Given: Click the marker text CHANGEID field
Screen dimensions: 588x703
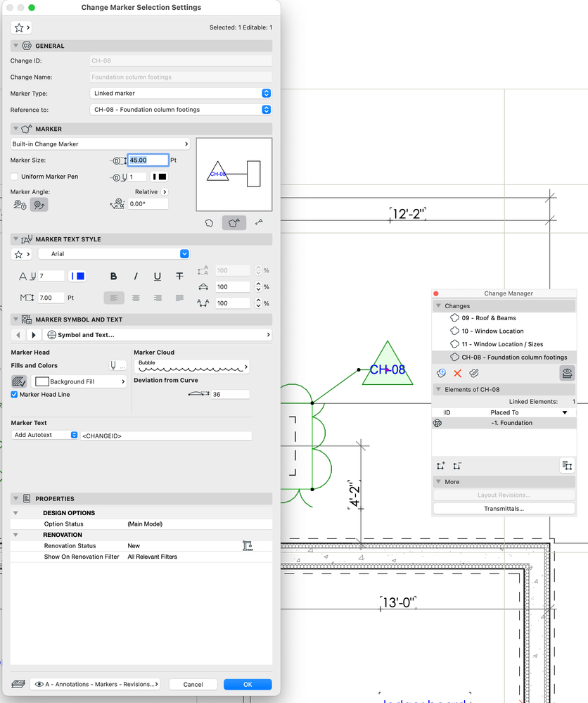Looking at the screenshot, I should 166,436.
